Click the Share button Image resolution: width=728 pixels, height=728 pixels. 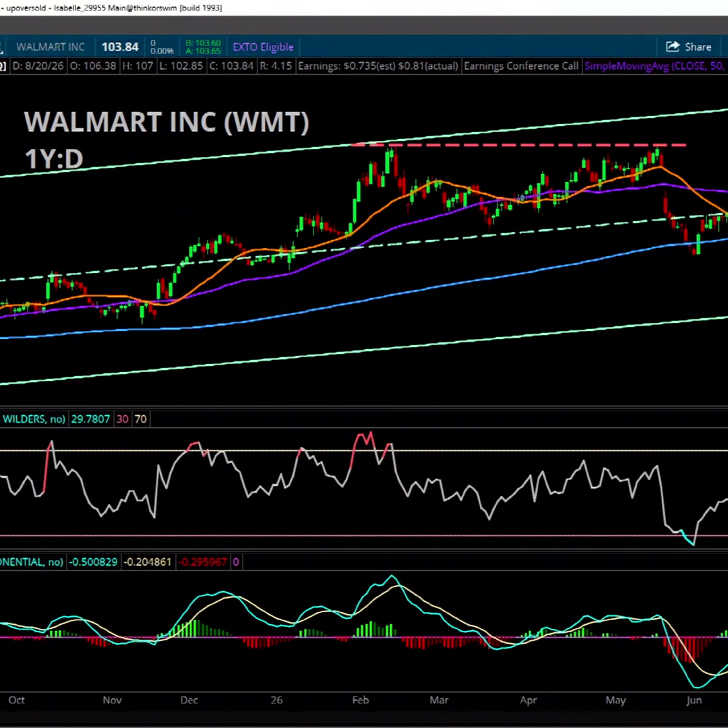pos(689,47)
